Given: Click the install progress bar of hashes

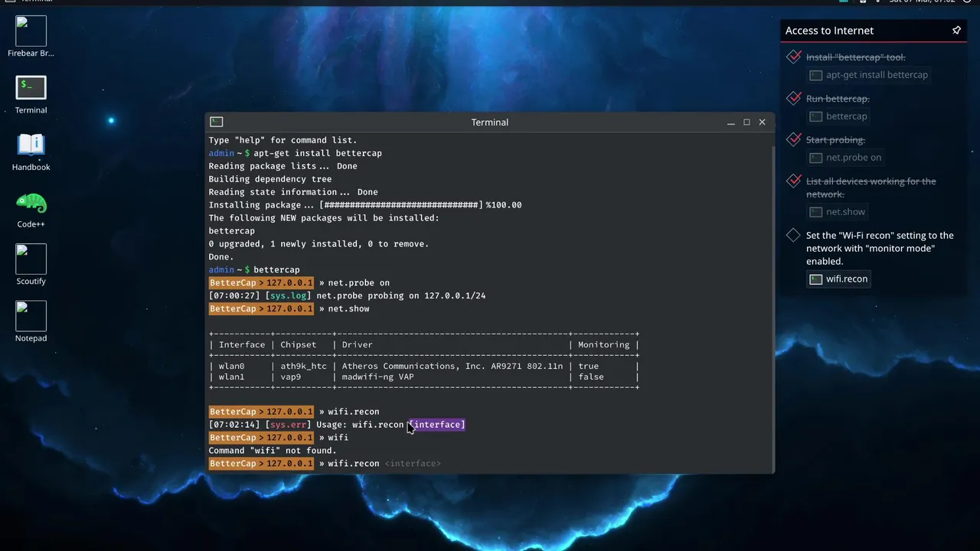Looking at the screenshot, I should 401,205.
